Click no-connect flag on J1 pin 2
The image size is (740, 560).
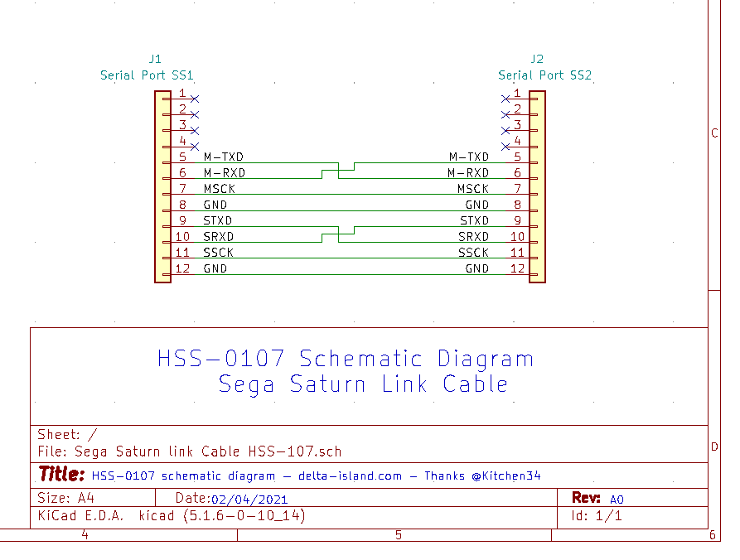coord(195,114)
